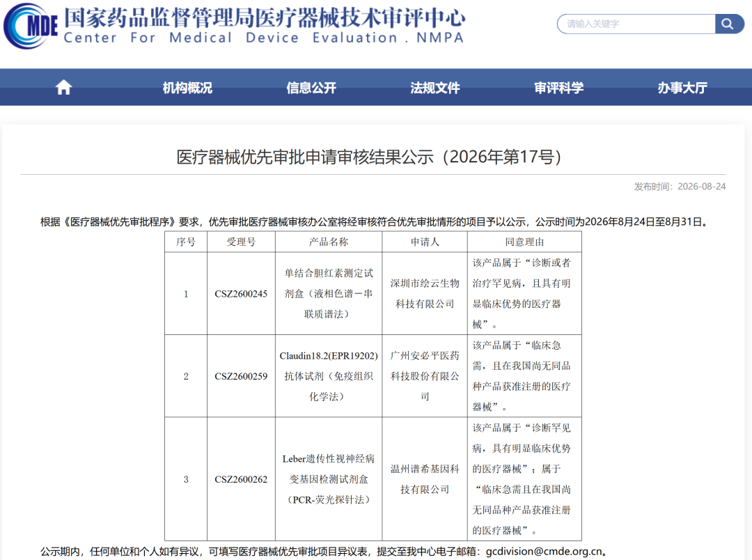The width and height of the screenshot is (752, 560).
Task: Click product name Claudin18.2(EPR19202) 抗体试剂
Action: (329, 376)
